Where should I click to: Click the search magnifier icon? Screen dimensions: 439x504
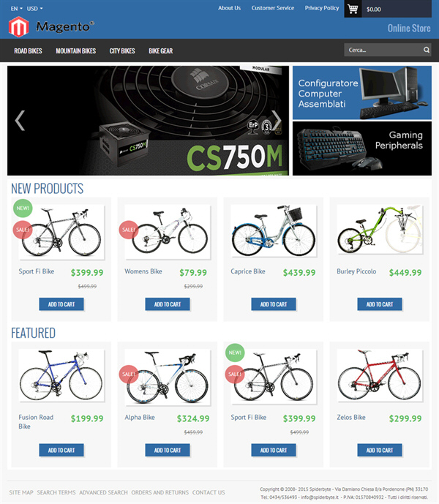point(427,50)
